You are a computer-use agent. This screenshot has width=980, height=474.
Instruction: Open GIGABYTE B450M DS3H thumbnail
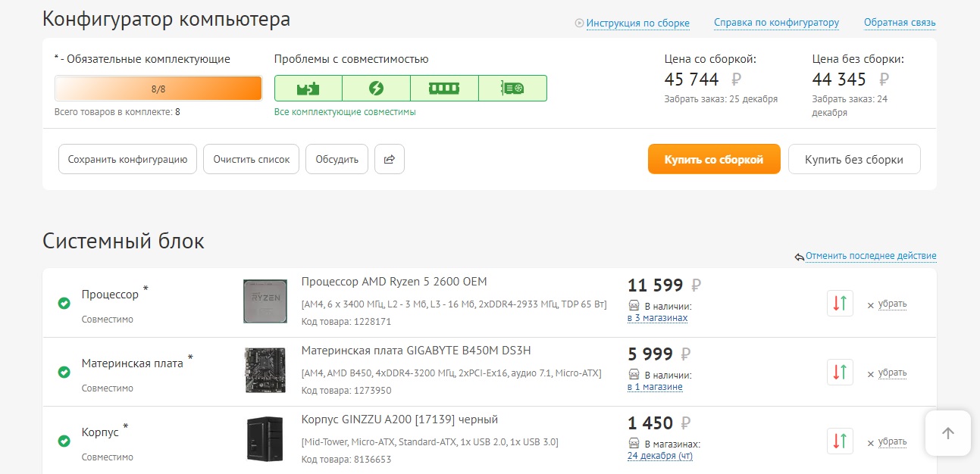tap(265, 370)
